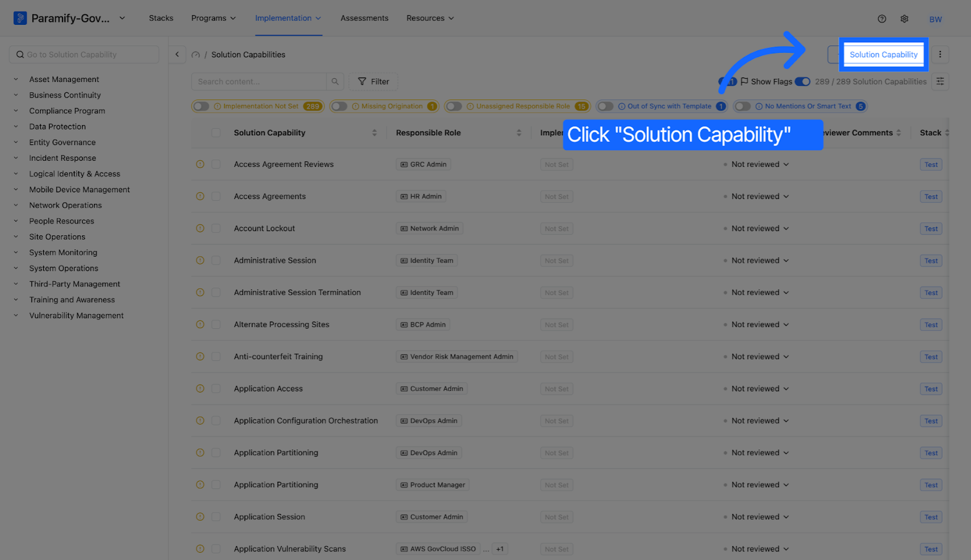Open the three-dot more options menu
971x560 pixels.
pos(940,55)
